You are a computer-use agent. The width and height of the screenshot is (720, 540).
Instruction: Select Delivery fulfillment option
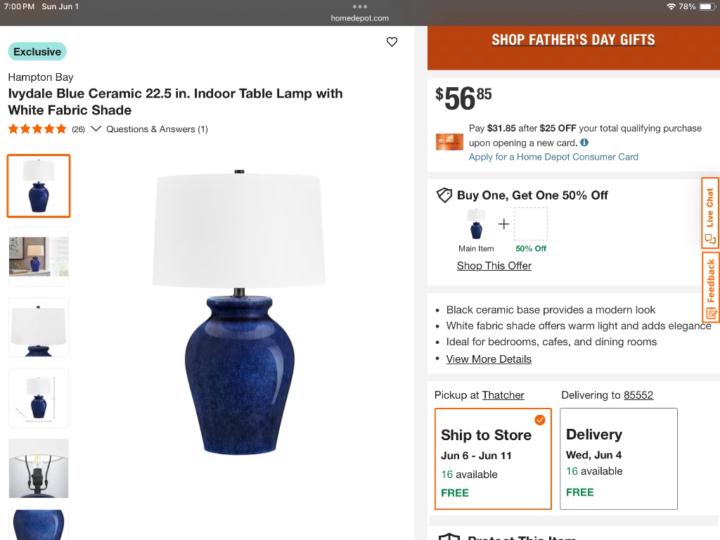pyautogui.click(x=618, y=458)
